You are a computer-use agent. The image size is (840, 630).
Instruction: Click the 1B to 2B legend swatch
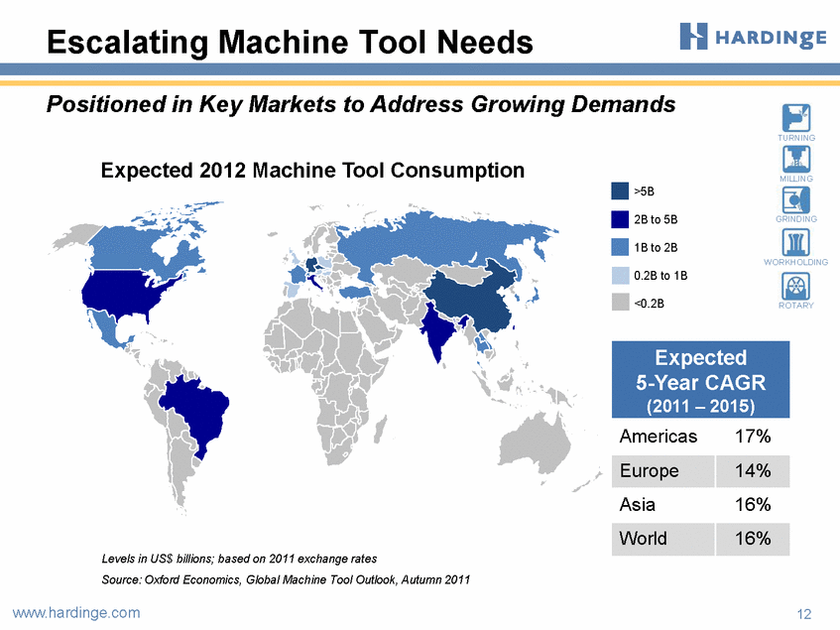click(x=620, y=247)
